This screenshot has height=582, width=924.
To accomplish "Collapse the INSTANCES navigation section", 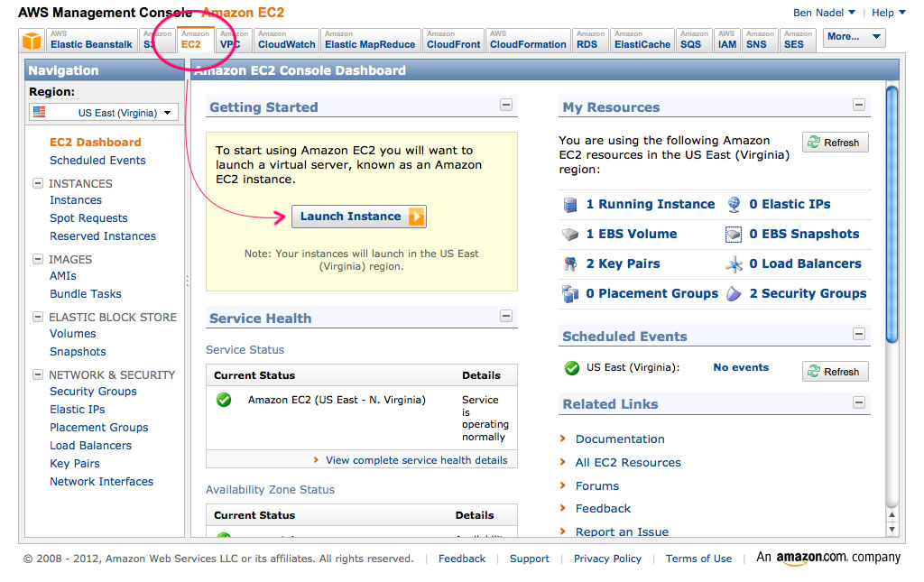I will pos(38,183).
